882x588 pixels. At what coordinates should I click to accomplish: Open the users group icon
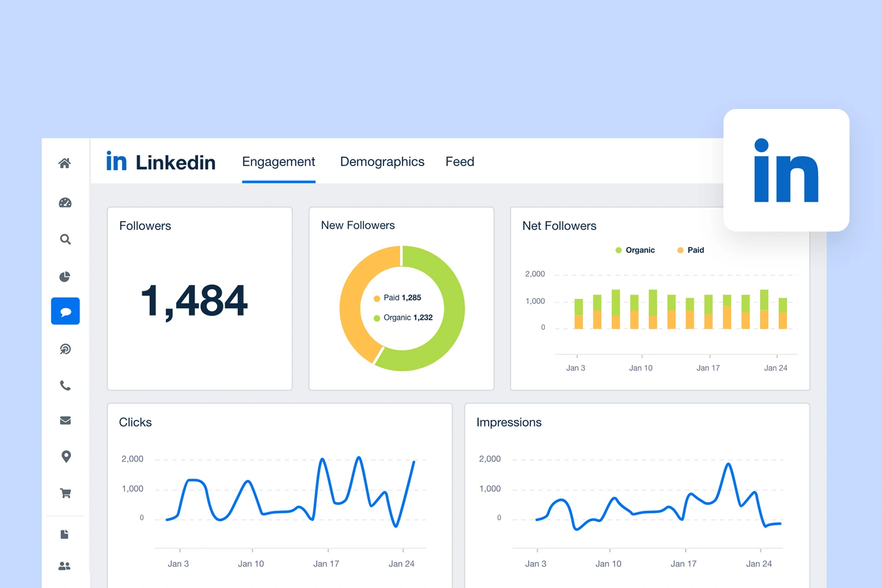pyautogui.click(x=65, y=566)
